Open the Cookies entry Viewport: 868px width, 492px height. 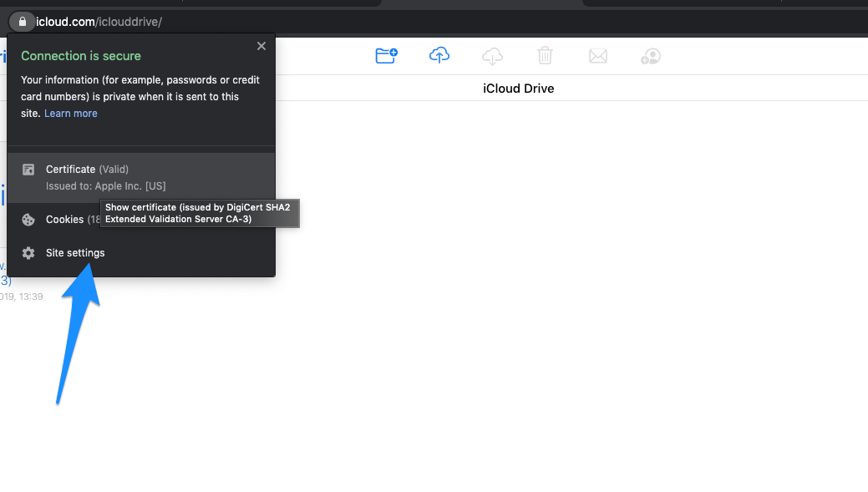coord(141,220)
